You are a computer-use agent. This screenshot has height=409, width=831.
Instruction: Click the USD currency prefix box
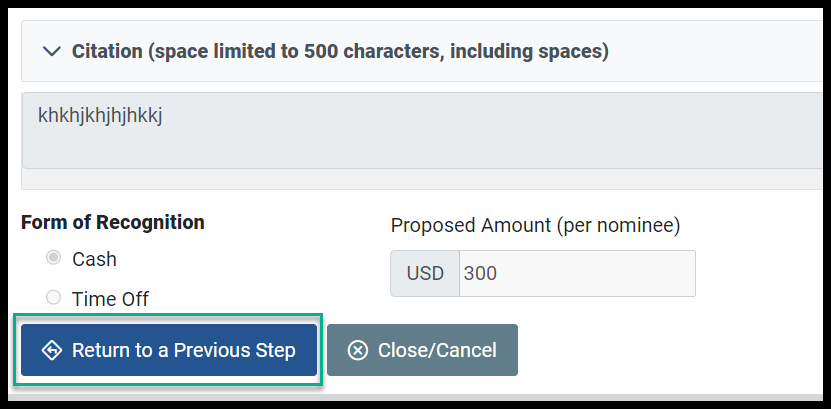425,273
